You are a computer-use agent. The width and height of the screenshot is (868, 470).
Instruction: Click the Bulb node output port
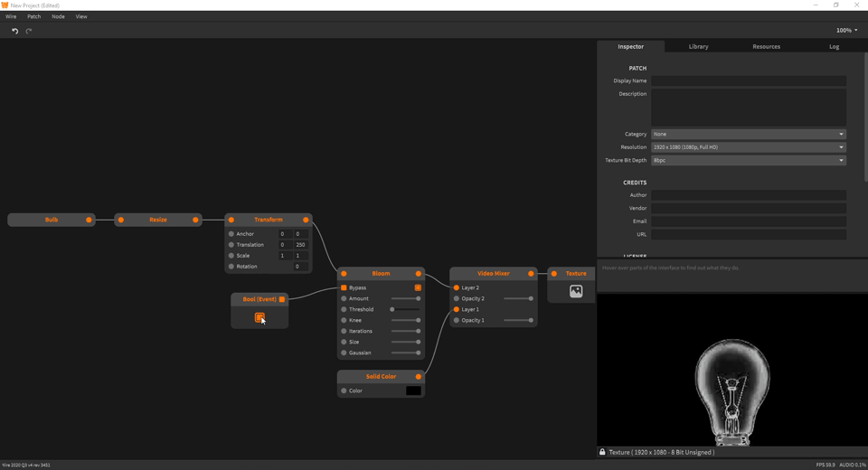click(89, 220)
